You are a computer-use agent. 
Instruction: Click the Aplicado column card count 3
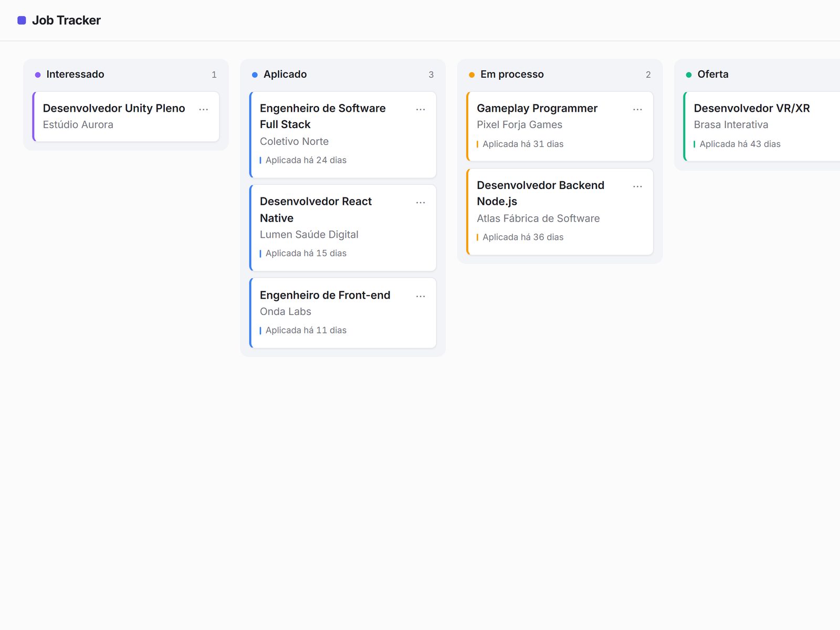pos(431,75)
